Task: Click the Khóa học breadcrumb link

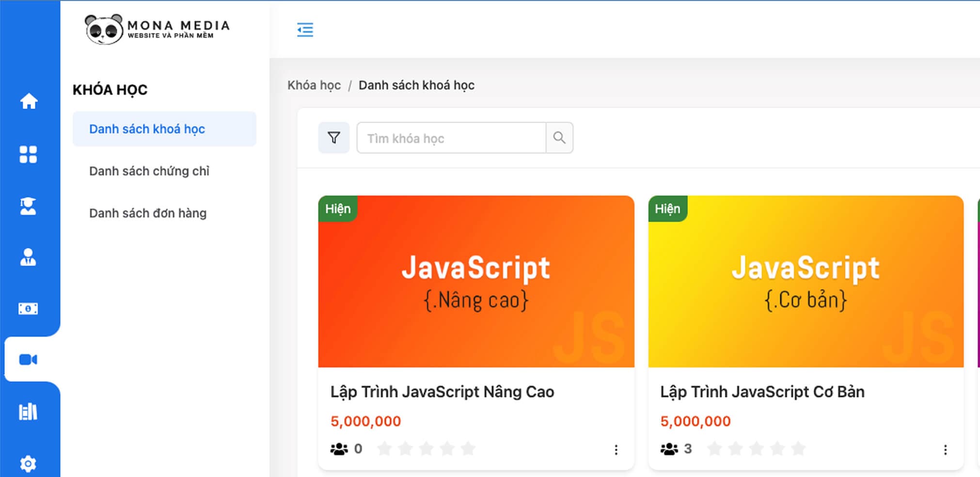Action: 314,85
